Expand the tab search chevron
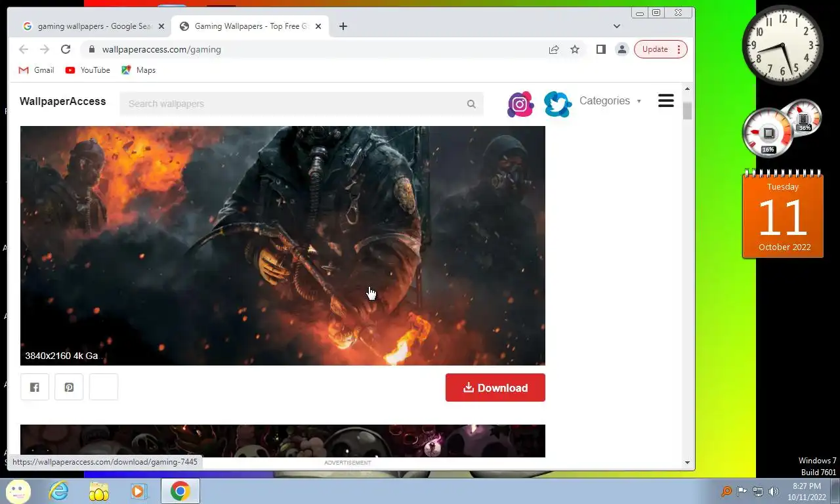840x504 pixels. pos(617,26)
